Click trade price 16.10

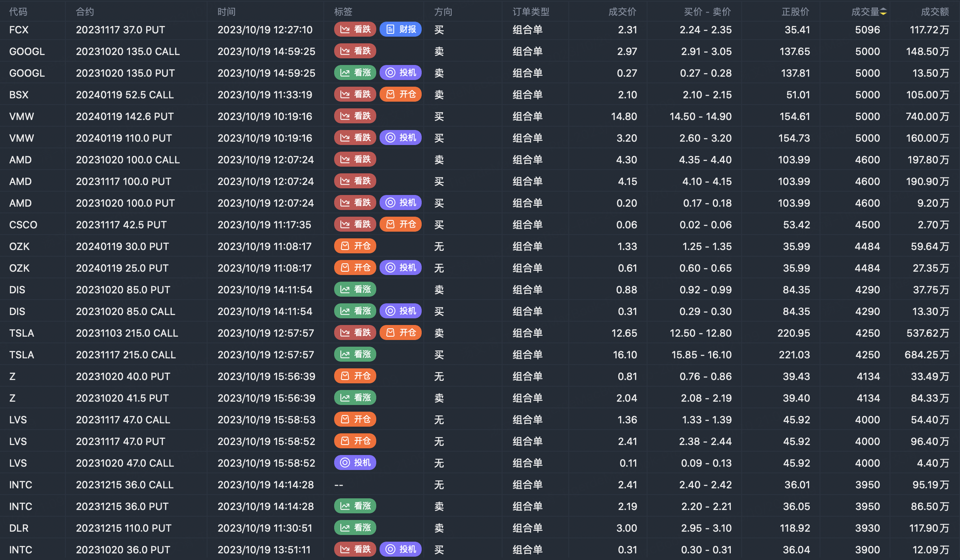click(x=625, y=355)
